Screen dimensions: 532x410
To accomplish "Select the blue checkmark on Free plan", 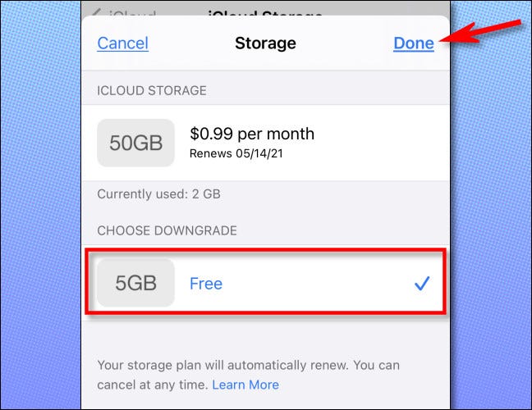I will pos(422,283).
